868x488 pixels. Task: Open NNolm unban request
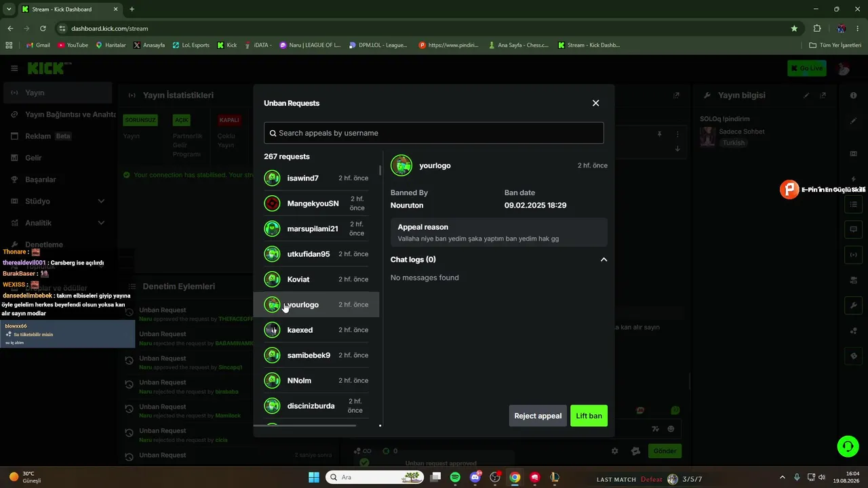pos(316,380)
